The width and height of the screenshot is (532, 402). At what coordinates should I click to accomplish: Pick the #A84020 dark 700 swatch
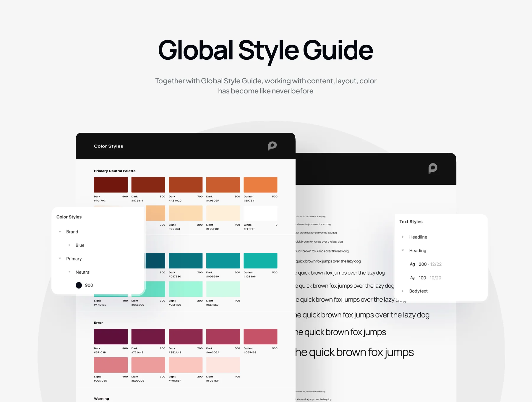pyautogui.click(x=186, y=185)
